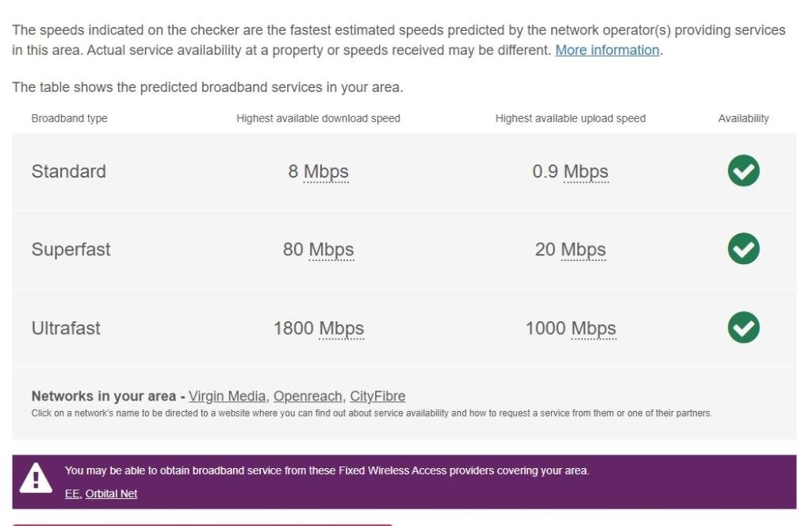Click the warning triangle icon in purple banner
The image size is (812, 526).
[x=36, y=478]
